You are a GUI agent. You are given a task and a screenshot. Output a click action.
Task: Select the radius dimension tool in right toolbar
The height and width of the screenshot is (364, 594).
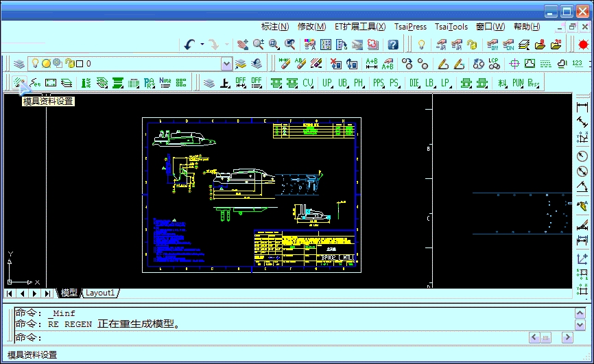click(582, 156)
